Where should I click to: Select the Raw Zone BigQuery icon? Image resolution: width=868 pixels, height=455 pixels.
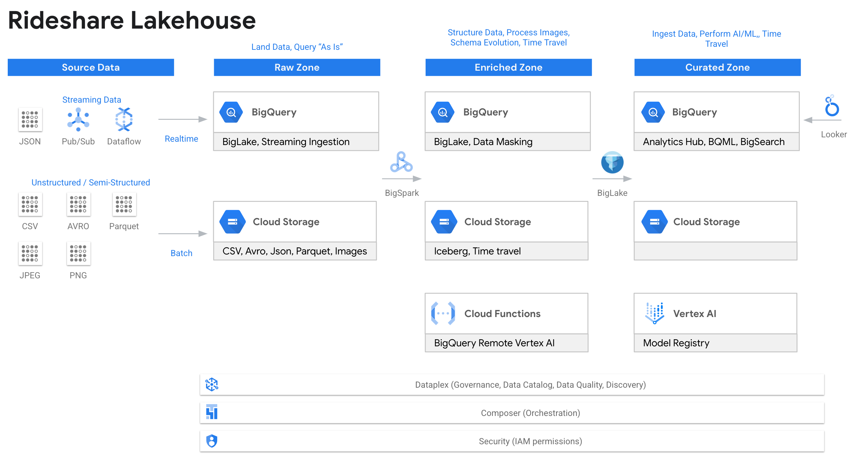231,112
